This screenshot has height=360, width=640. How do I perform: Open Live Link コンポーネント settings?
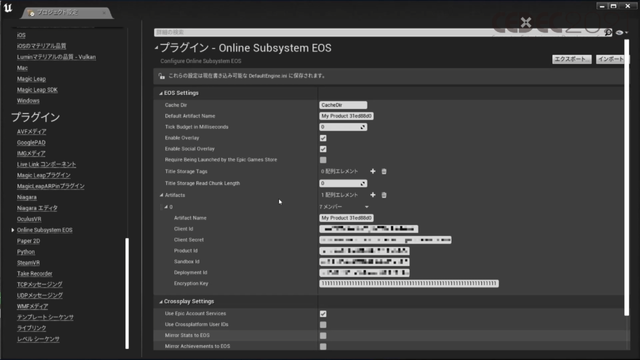(47, 164)
